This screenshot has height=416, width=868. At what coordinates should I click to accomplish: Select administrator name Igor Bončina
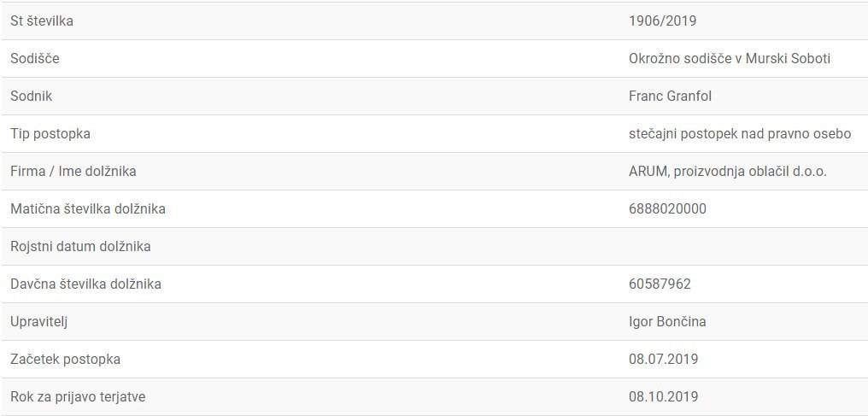(x=667, y=322)
